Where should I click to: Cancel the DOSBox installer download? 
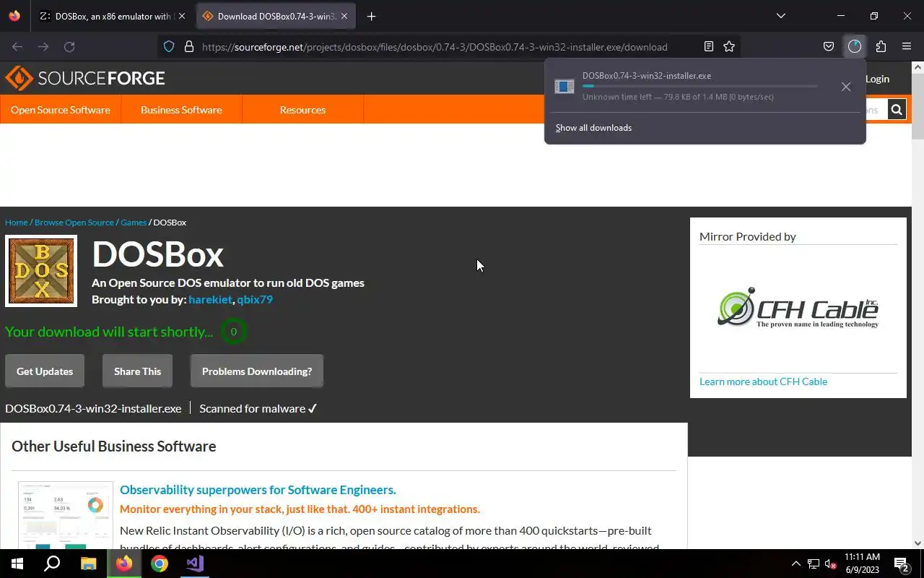[845, 87]
